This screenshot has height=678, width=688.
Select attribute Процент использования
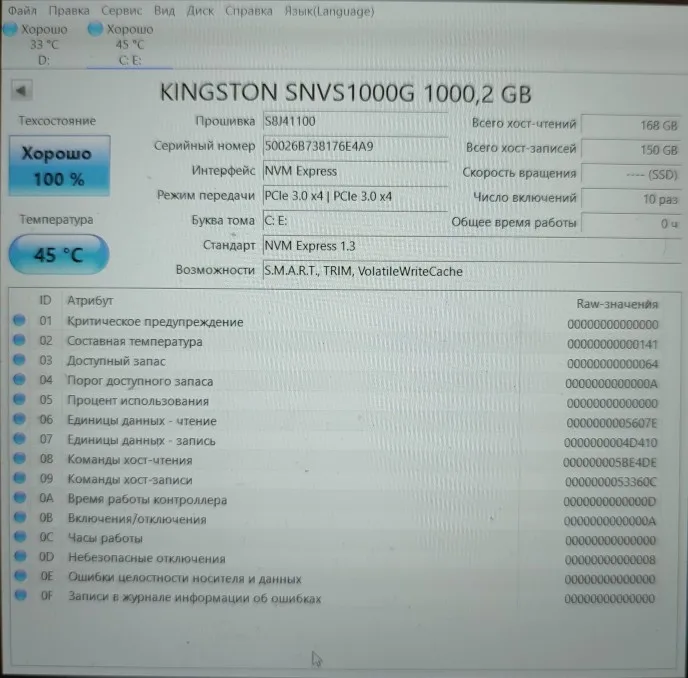click(x=138, y=401)
